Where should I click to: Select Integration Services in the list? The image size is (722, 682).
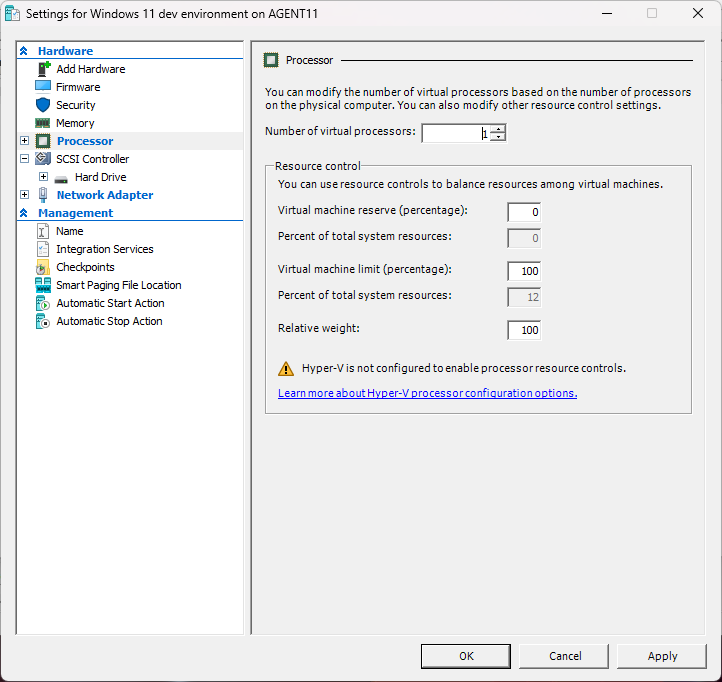(104, 249)
